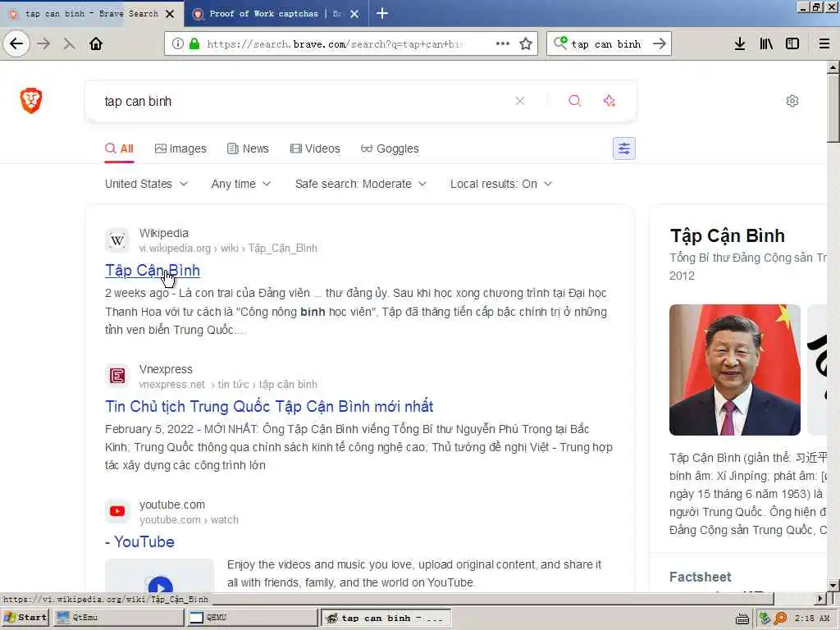Open the Xi Jinping portrait photo
840x630 pixels.
click(734, 370)
